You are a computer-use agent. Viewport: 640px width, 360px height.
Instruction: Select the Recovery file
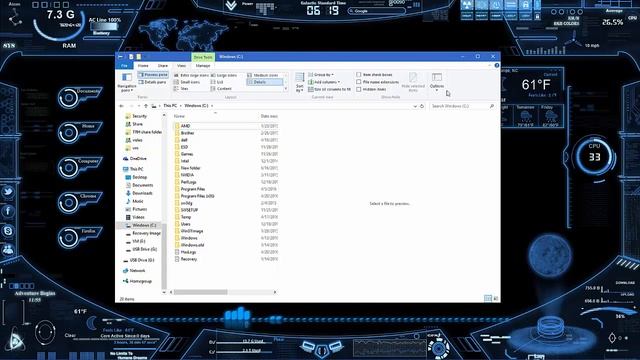click(x=189, y=259)
